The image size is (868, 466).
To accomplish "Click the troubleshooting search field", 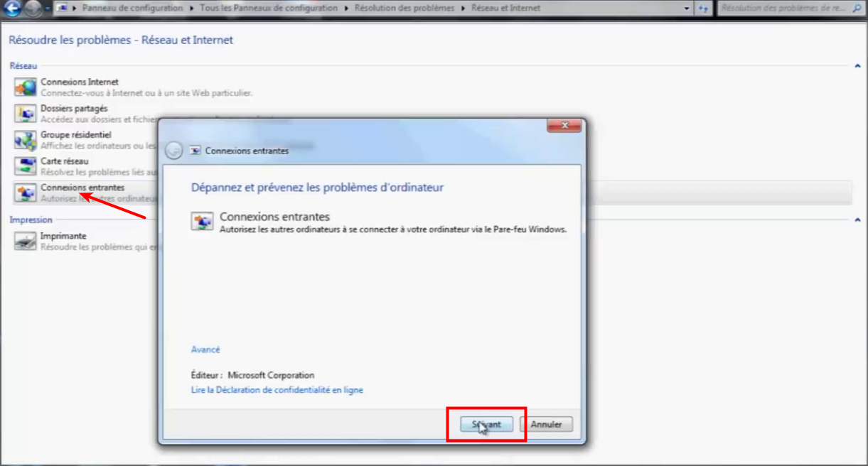I will [786, 9].
